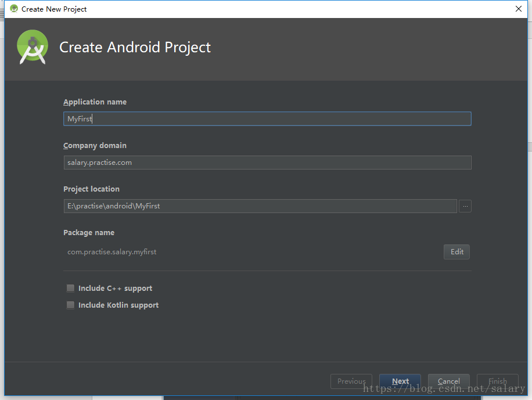Edit the package name
This screenshot has width=532, height=400.
click(x=456, y=252)
